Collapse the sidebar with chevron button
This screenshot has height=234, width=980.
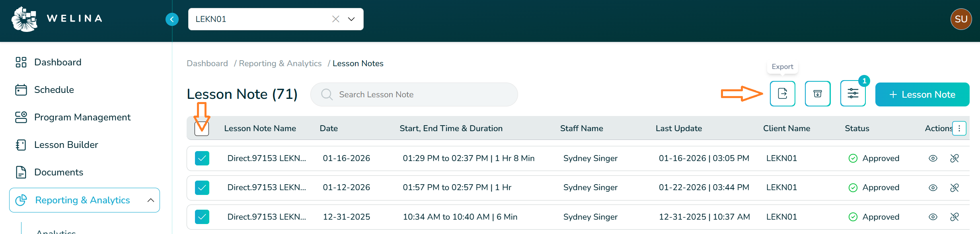pos(172,19)
